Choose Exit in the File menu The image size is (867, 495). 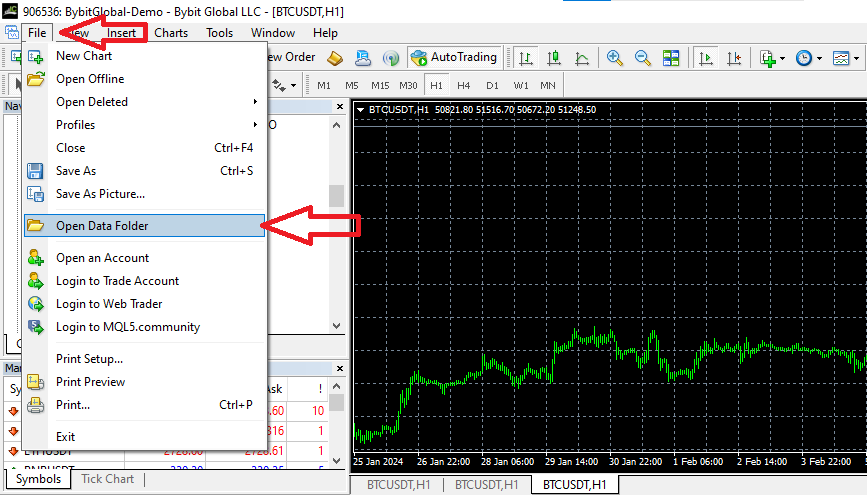coord(144,437)
